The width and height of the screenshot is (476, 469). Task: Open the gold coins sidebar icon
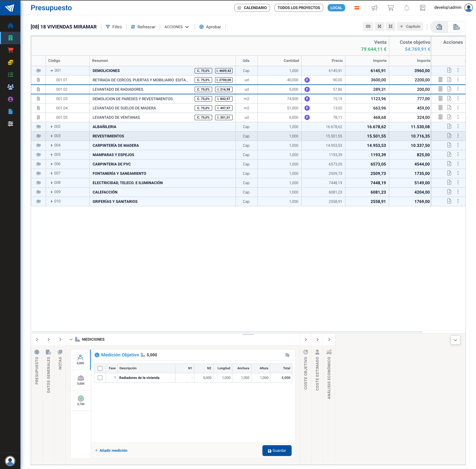[10, 62]
